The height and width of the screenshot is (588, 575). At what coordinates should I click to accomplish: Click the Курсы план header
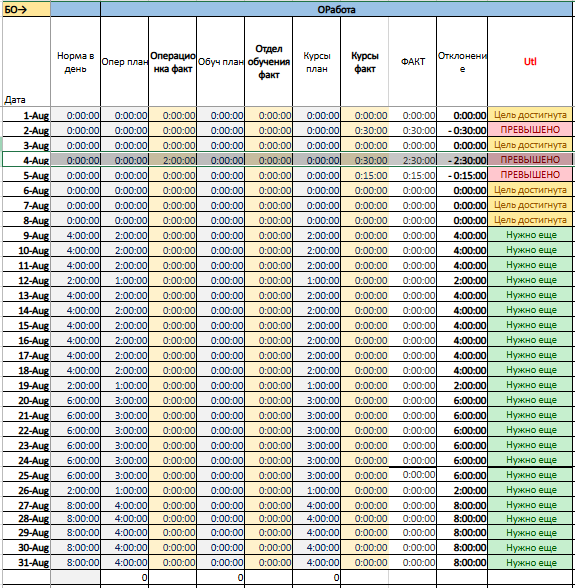(x=317, y=62)
